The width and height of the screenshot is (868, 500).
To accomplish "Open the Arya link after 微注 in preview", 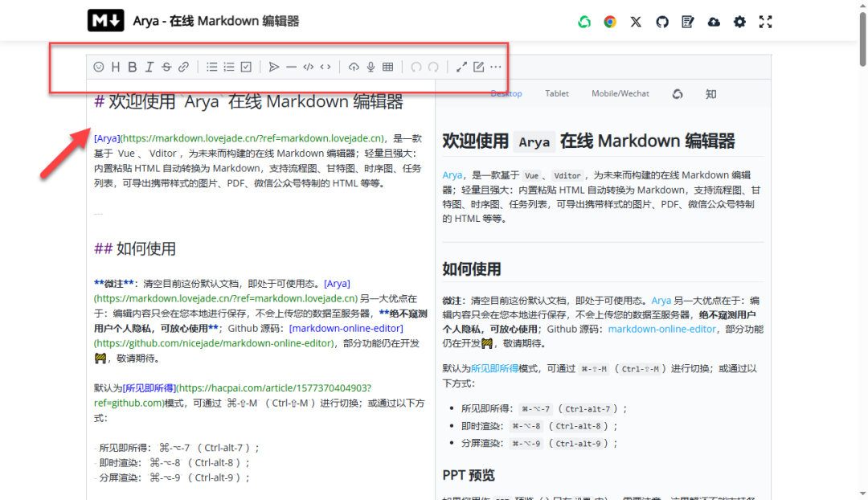I will [x=661, y=301].
